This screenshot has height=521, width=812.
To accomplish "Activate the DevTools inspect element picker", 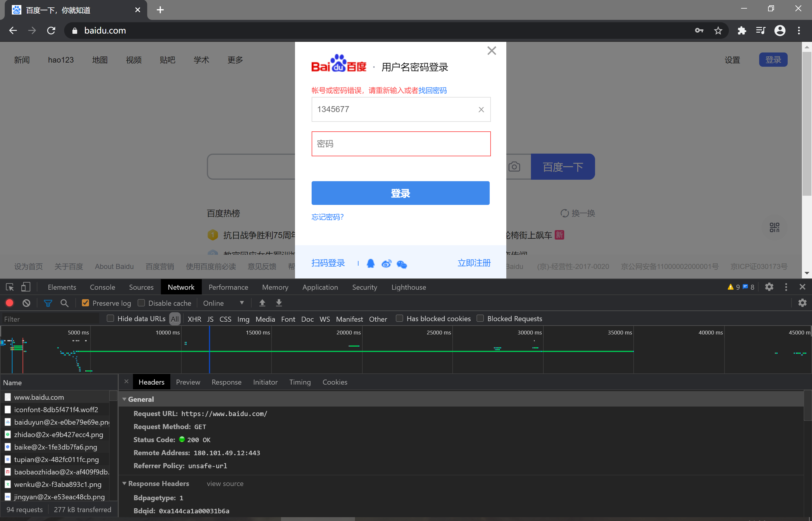I will click(x=10, y=287).
